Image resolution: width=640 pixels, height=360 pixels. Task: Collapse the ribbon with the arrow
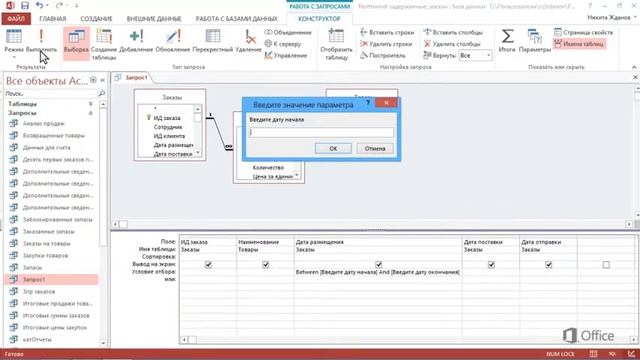click(634, 67)
